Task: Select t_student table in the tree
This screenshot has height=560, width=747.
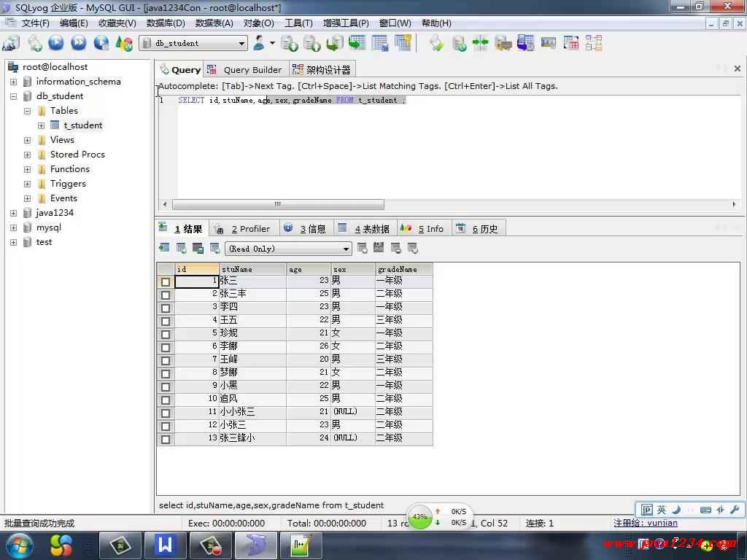Action: point(83,125)
